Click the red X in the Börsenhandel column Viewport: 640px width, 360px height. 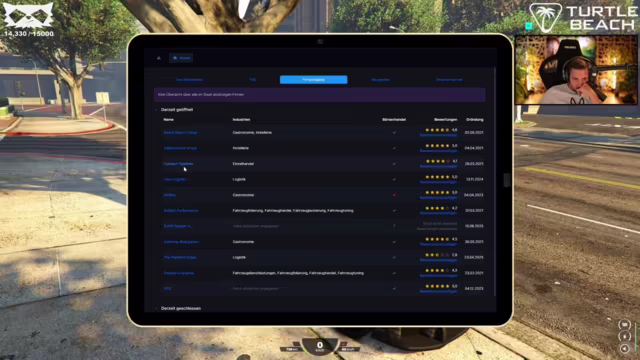coord(394,195)
